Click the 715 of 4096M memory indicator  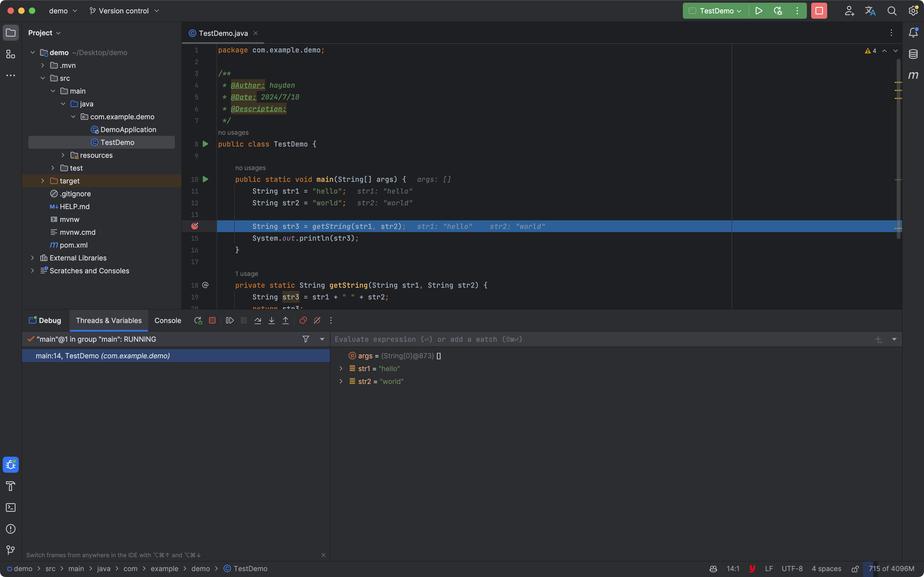pos(891,569)
